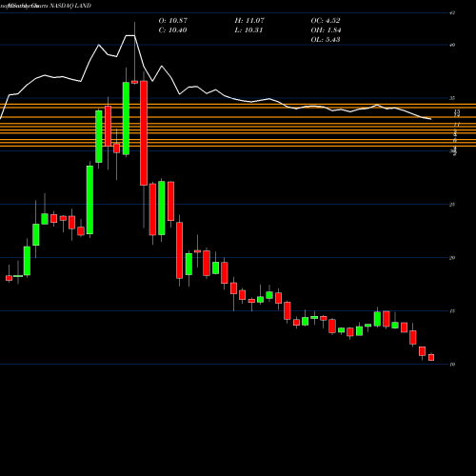The image size is (476, 476).
Task: Click the end point of white moving-average line
Action: point(431,119)
